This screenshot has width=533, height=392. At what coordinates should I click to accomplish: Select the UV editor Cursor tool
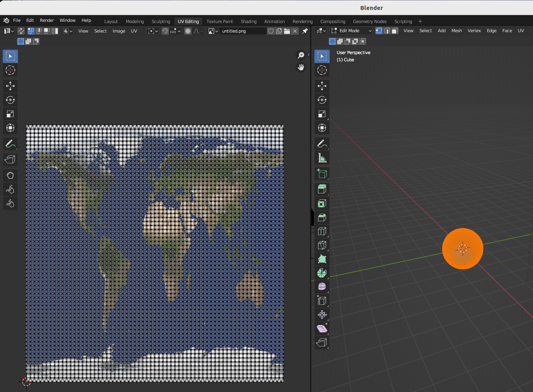pos(10,70)
